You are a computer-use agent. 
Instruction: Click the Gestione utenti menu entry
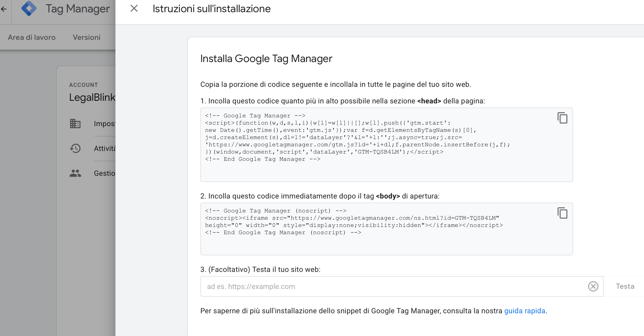pos(105,173)
